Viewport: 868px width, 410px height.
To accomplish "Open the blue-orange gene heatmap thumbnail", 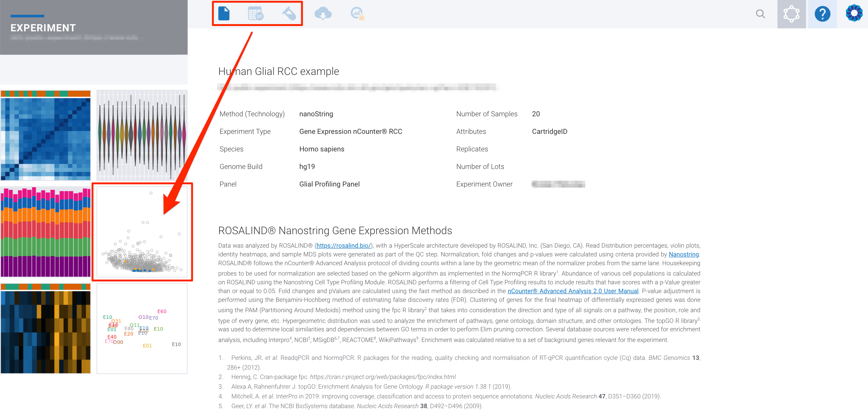I will pos(45,329).
